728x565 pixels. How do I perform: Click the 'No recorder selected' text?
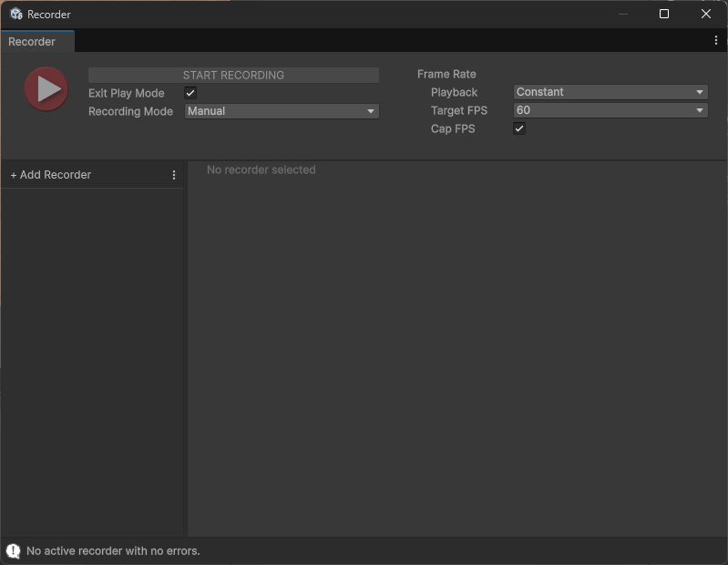pyautogui.click(x=261, y=169)
